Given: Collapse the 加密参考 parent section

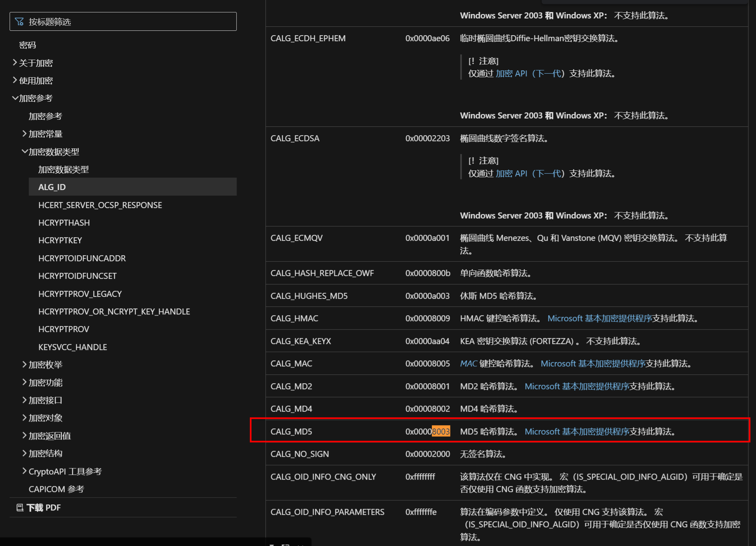Looking at the screenshot, I should (x=15, y=98).
